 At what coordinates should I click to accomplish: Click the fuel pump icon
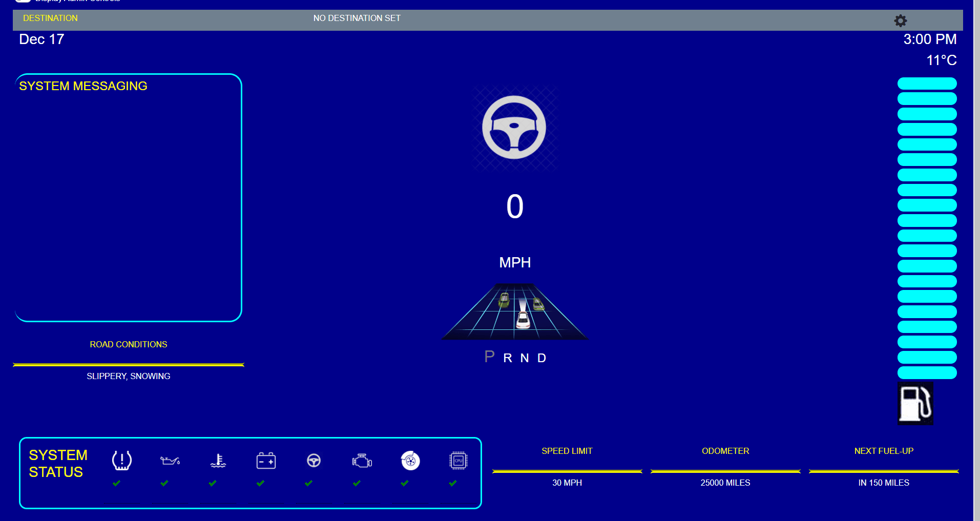click(x=915, y=404)
